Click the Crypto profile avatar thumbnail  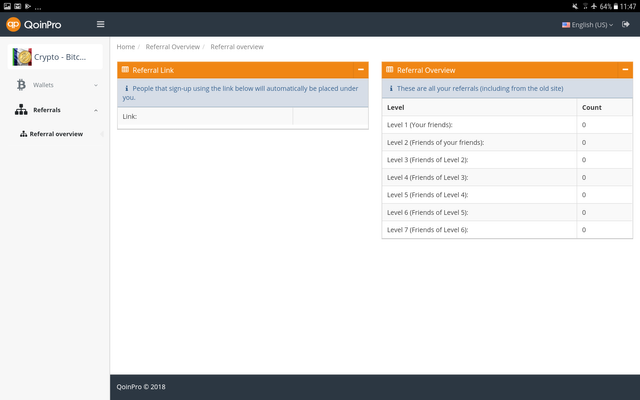pos(22,57)
